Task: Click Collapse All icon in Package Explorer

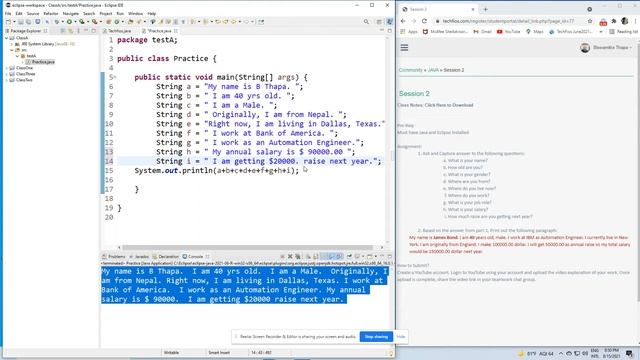Action: (63, 31)
